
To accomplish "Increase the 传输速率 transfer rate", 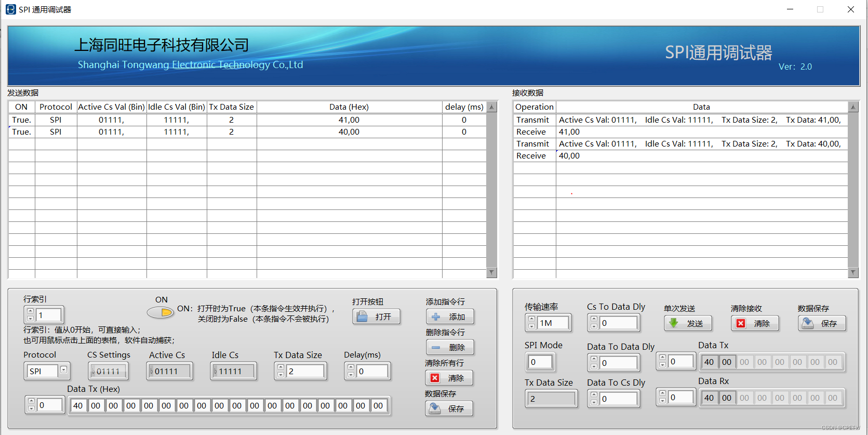I will click(x=531, y=319).
